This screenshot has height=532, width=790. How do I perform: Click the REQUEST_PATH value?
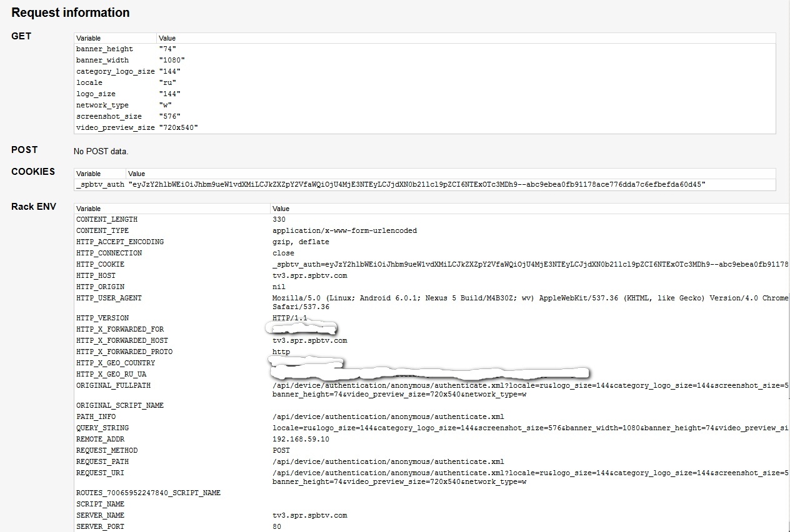coord(388,461)
